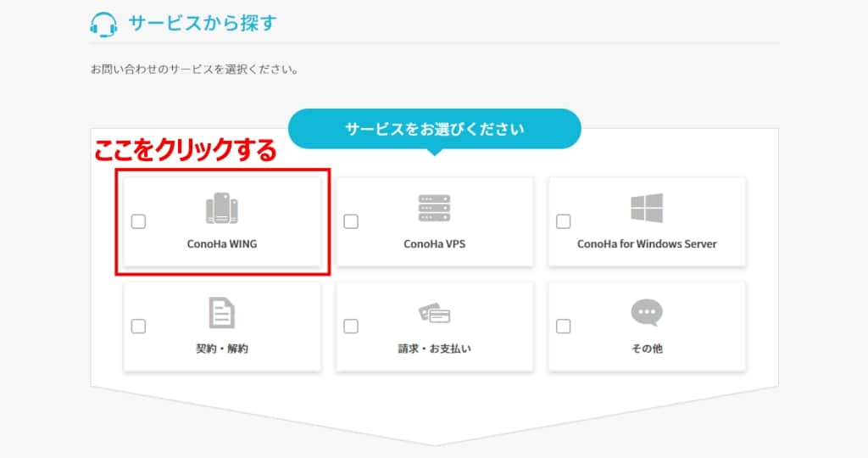
Task: Tick the 請求・お支払い checkbox
Action: (351, 327)
